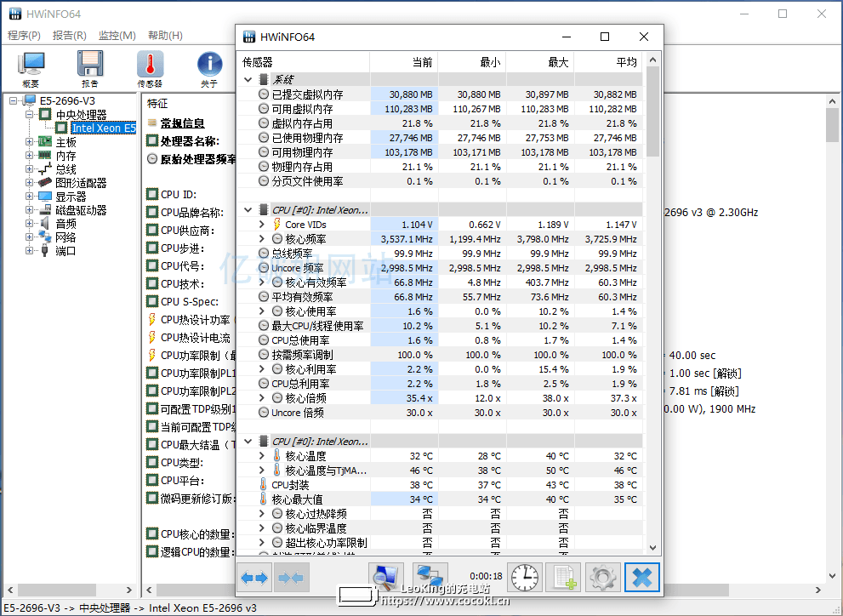Click the log file icon with green plus

pyautogui.click(x=563, y=578)
